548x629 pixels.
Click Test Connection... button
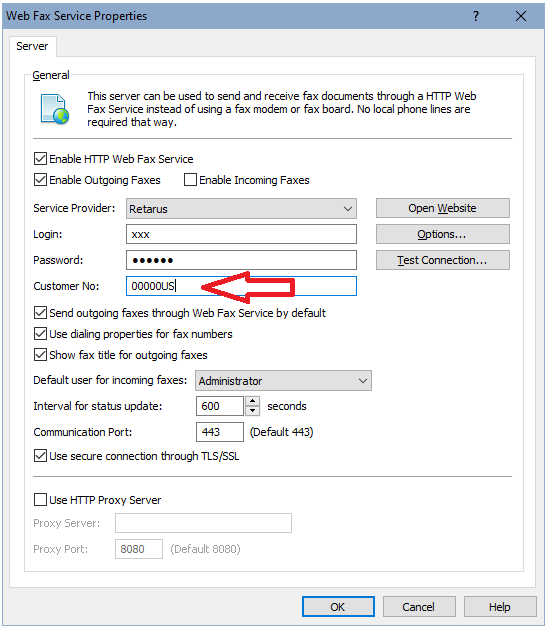(442, 260)
